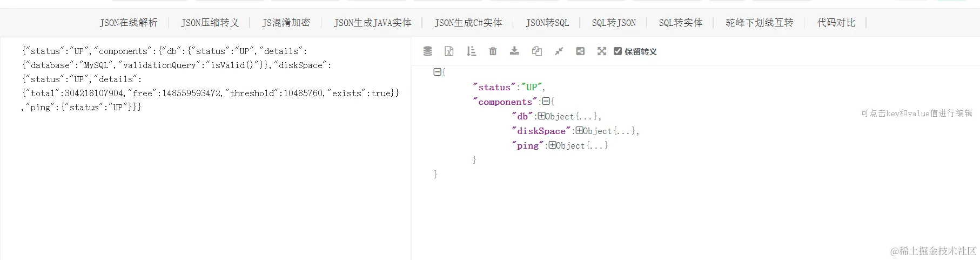Click the fullscreen expand arrows icon

tap(602, 51)
